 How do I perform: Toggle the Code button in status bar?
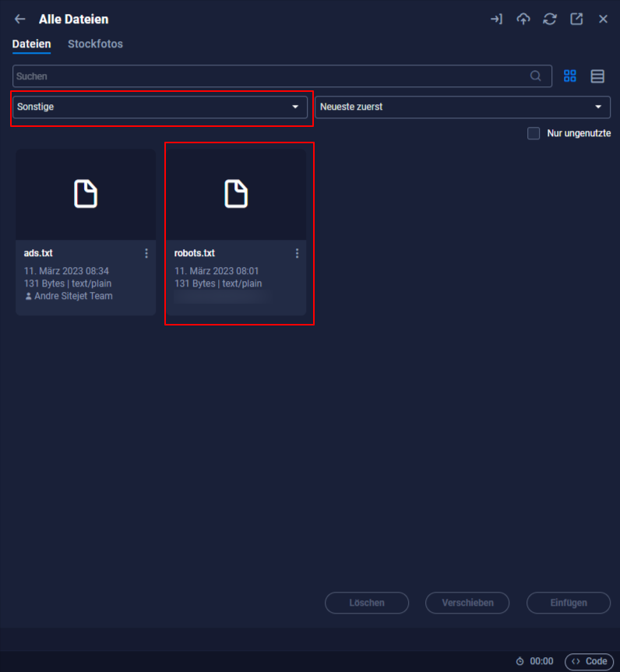click(x=589, y=661)
